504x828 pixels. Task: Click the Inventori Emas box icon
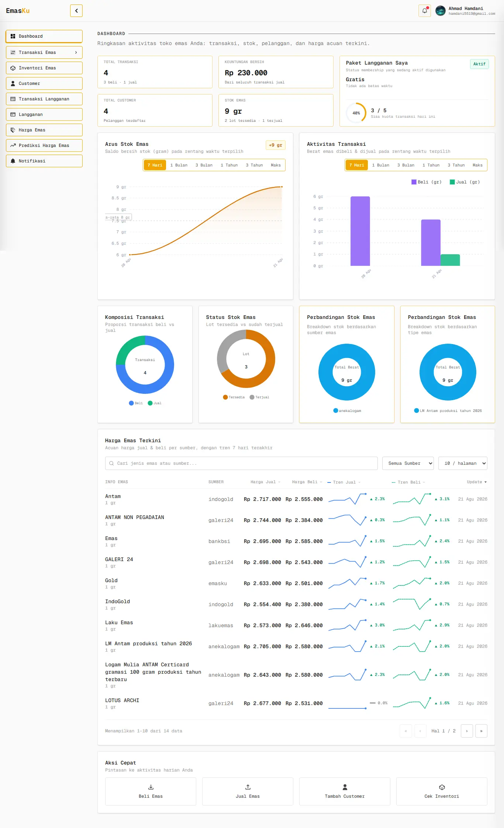tap(13, 68)
